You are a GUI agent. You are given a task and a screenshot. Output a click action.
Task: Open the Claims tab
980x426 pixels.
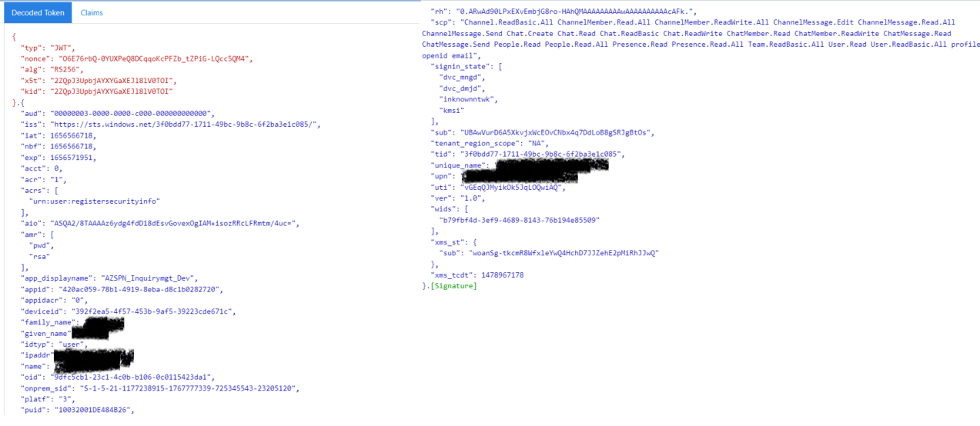92,13
